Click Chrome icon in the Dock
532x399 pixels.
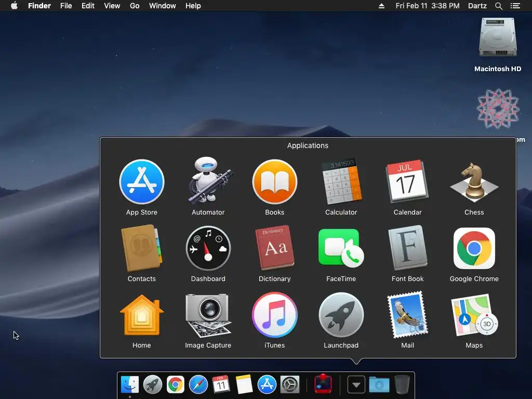pyautogui.click(x=176, y=385)
